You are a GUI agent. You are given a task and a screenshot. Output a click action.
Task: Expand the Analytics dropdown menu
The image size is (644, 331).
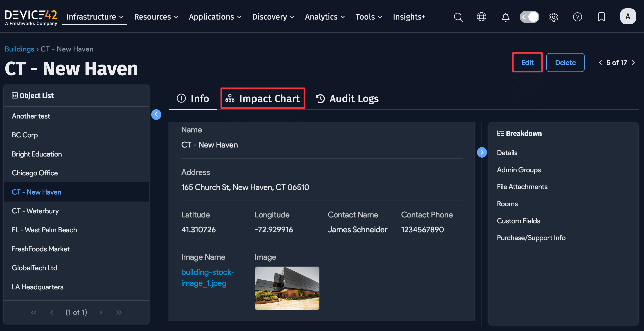(324, 17)
